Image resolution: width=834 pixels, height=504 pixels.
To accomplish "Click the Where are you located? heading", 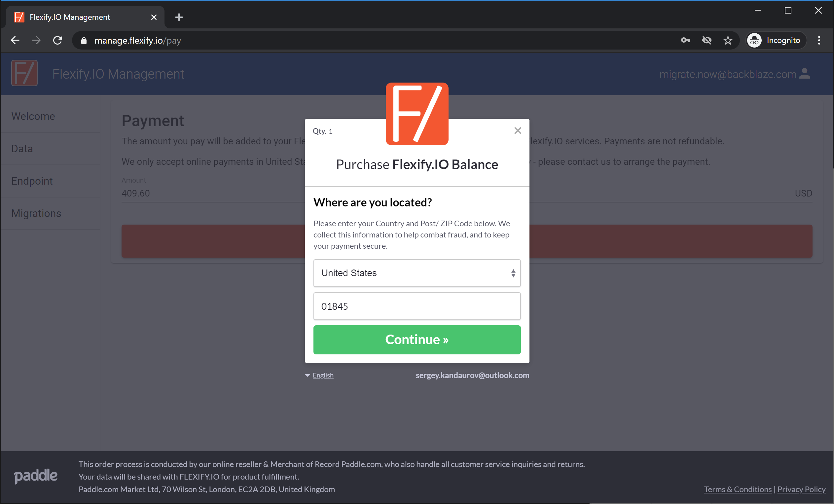I will (373, 202).
